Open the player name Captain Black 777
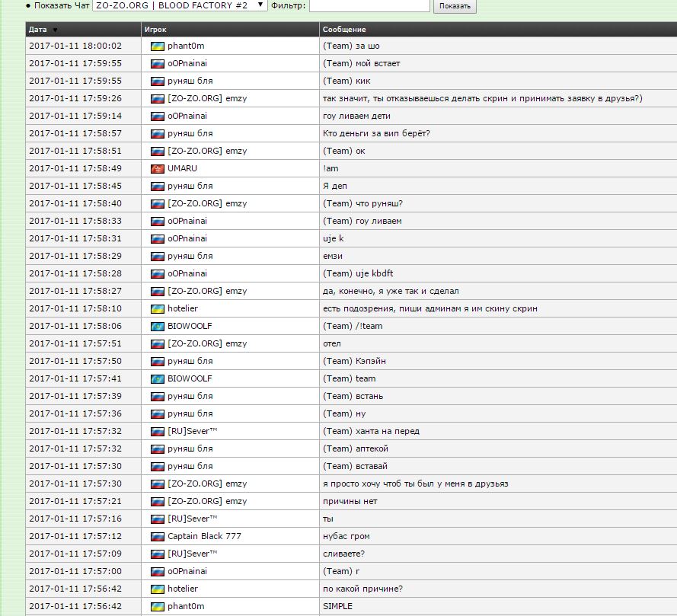The height and width of the screenshot is (616, 677). (x=204, y=536)
